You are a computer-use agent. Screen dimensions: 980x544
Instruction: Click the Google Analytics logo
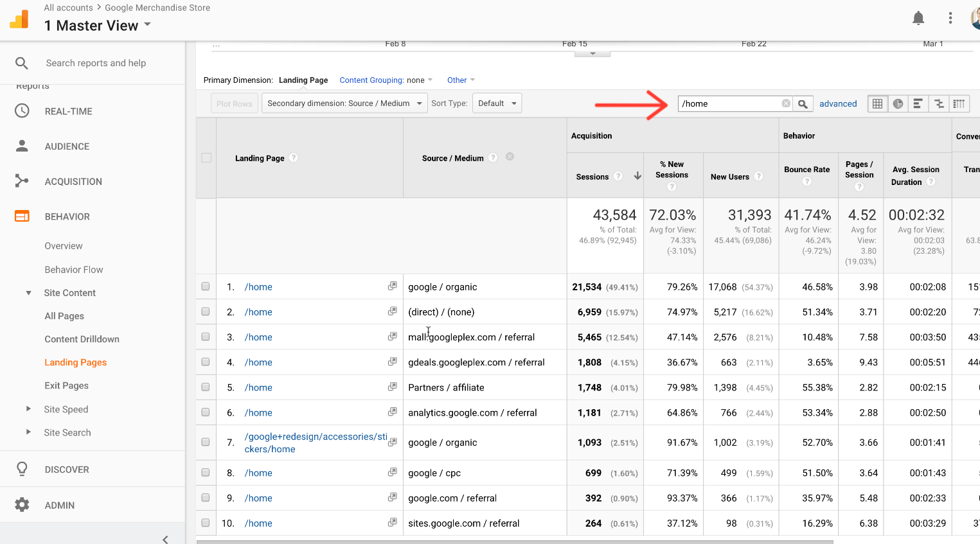click(19, 19)
